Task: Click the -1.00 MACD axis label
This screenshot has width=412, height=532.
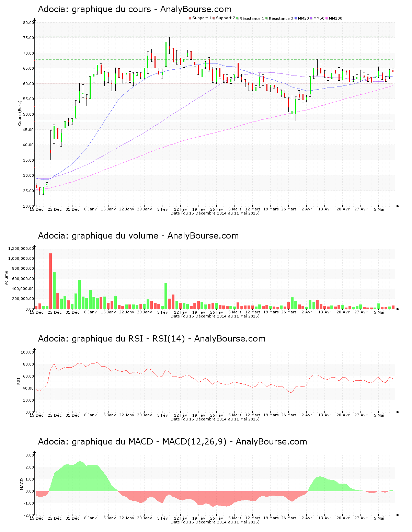Action: [29, 503]
